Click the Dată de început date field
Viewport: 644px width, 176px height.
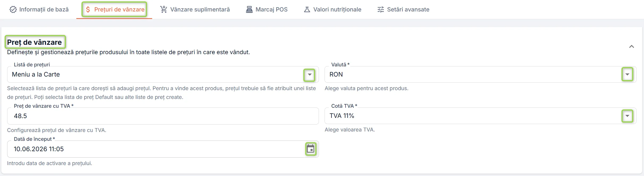tap(163, 149)
